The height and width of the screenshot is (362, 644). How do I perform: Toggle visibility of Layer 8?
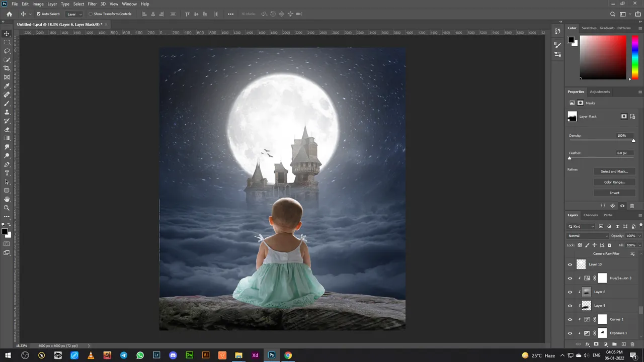[x=570, y=292]
